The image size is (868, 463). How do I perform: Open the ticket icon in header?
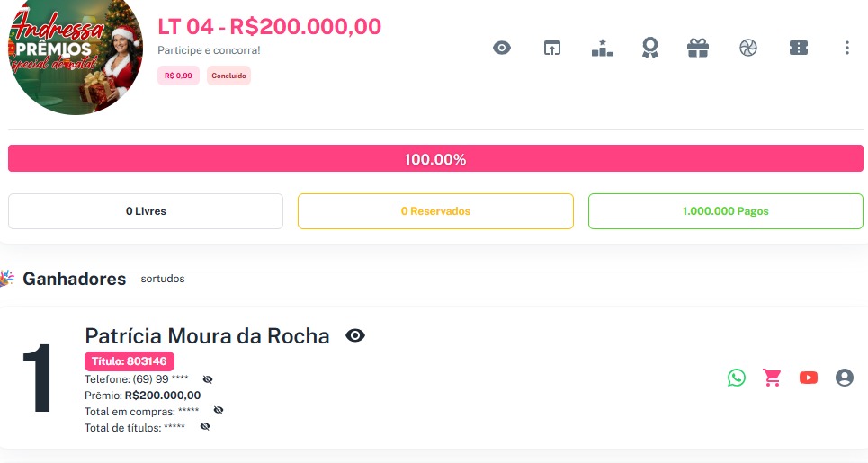point(798,48)
